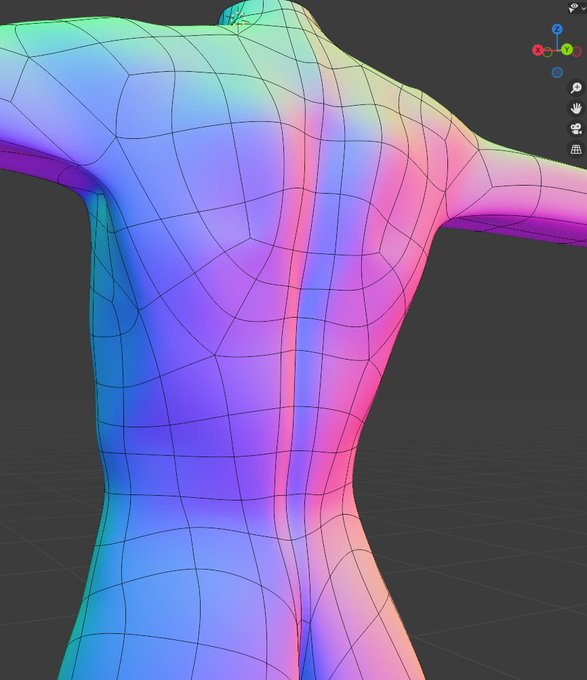Open the object selectability and visibility icon

(x=574, y=7)
